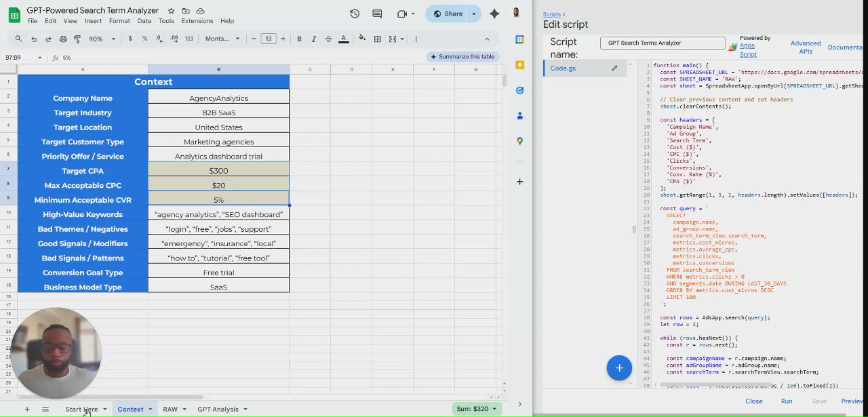Collapse the menus with up chevron
The width and height of the screenshot is (868, 417).
pyautogui.click(x=487, y=39)
